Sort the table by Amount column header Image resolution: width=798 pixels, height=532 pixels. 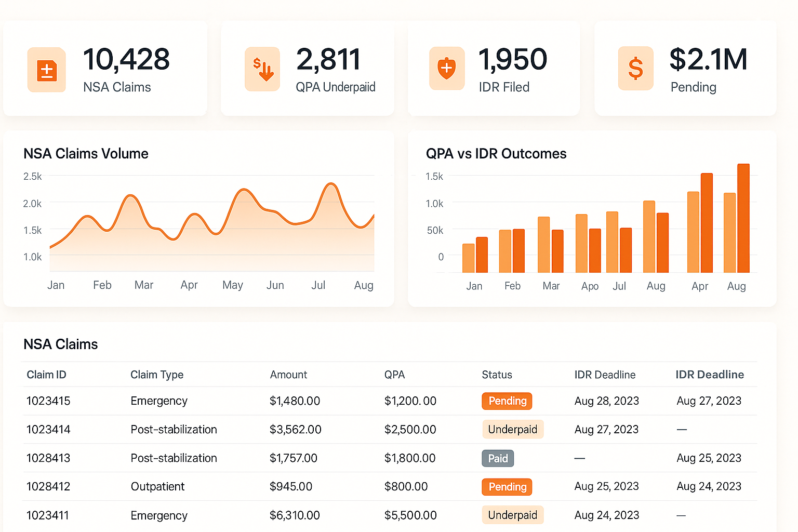[x=288, y=375]
